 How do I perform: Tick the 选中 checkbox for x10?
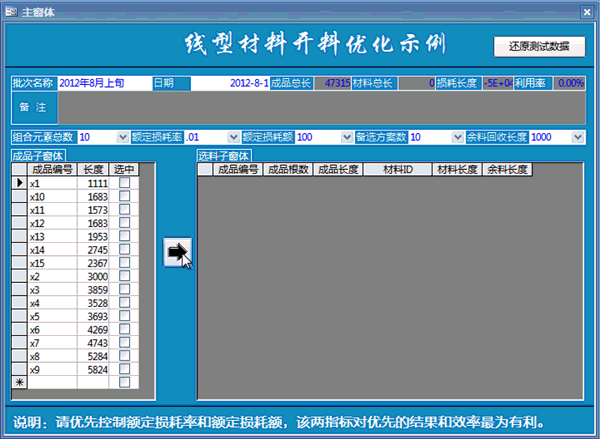coord(124,196)
